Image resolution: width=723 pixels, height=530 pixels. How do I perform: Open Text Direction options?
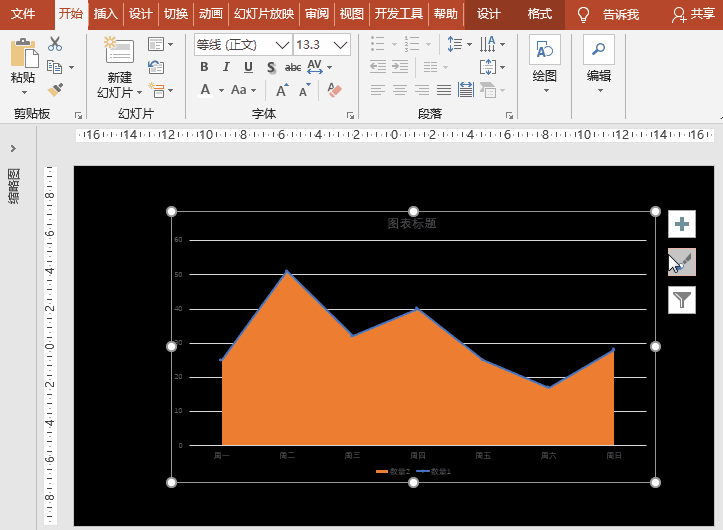click(x=492, y=44)
